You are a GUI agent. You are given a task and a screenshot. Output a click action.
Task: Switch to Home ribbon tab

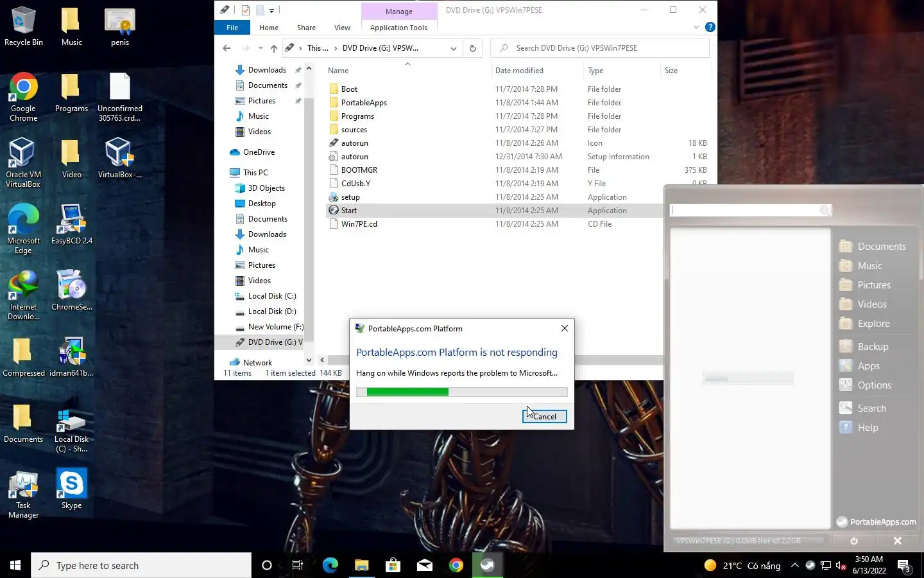point(269,28)
